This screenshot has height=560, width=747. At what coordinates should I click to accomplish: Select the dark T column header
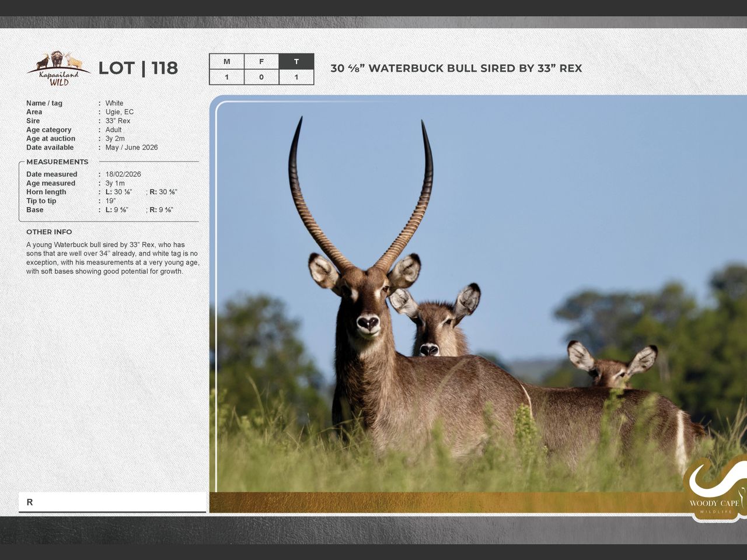296,61
